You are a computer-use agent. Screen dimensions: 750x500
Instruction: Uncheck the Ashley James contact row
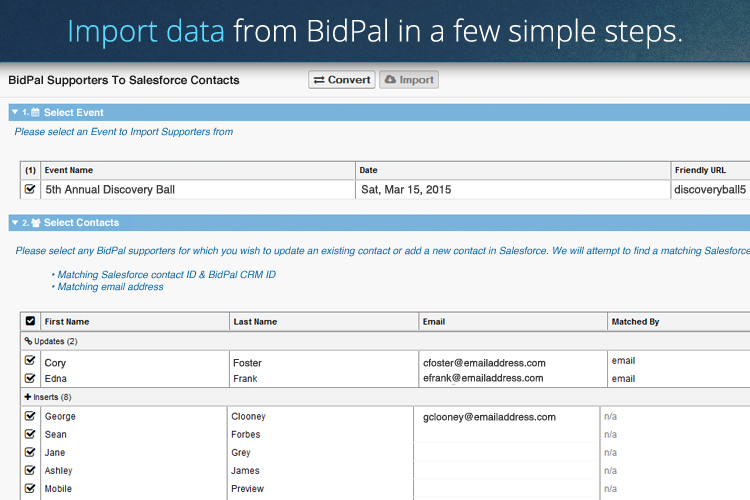pyautogui.click(x=30, y=470)
